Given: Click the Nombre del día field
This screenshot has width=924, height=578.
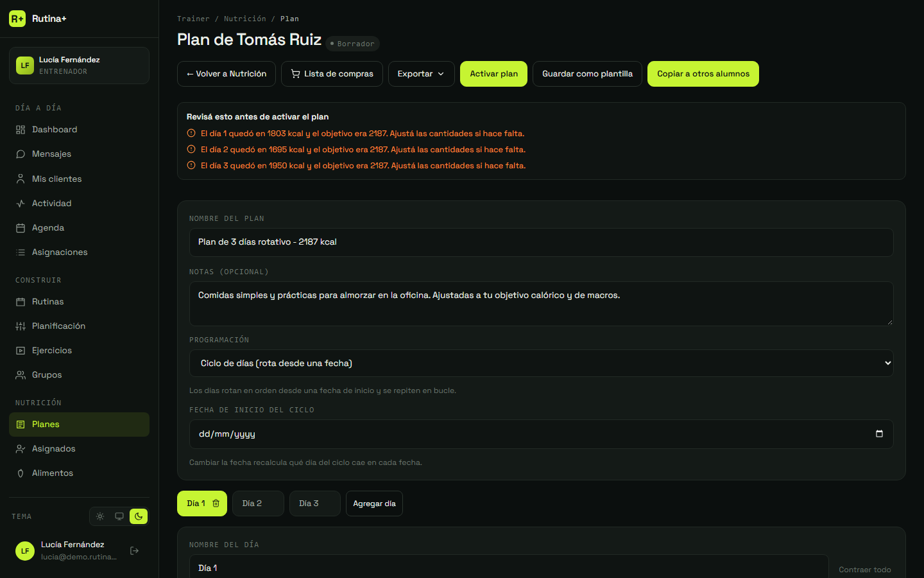Looking at the screenshot, I should click(509, 568).
